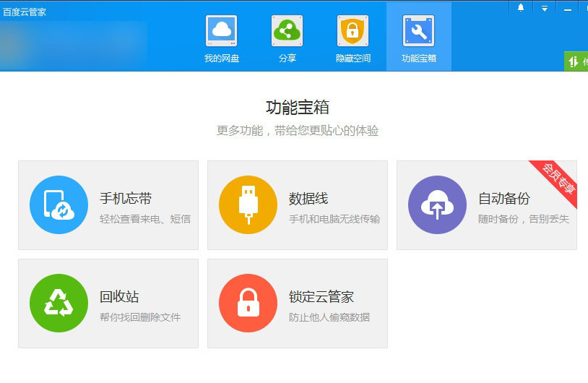Open the 我的网盘 cloud drive tab

tap(221, 38)
